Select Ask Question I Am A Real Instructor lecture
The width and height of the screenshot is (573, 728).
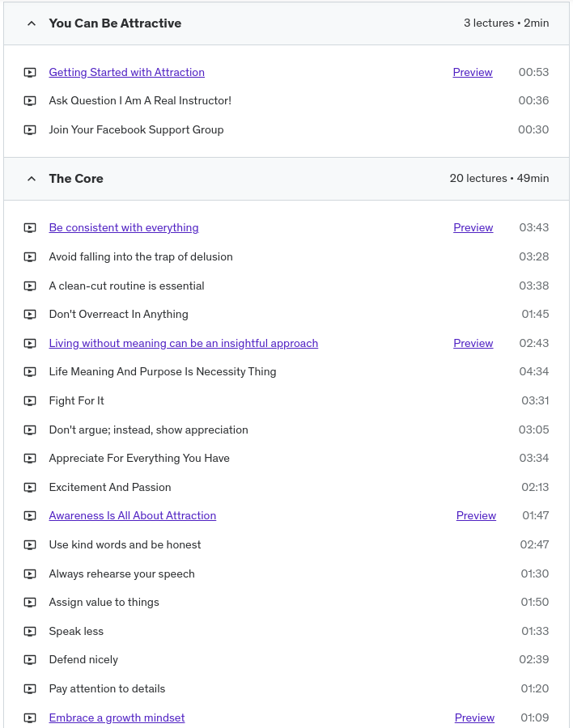[140, 101]
